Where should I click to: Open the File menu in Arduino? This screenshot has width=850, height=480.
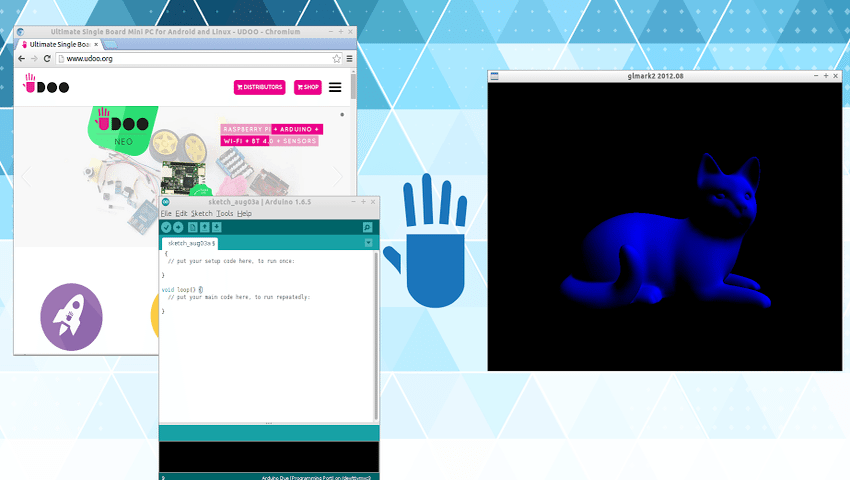pyautogui.click(x=166, y=214)
